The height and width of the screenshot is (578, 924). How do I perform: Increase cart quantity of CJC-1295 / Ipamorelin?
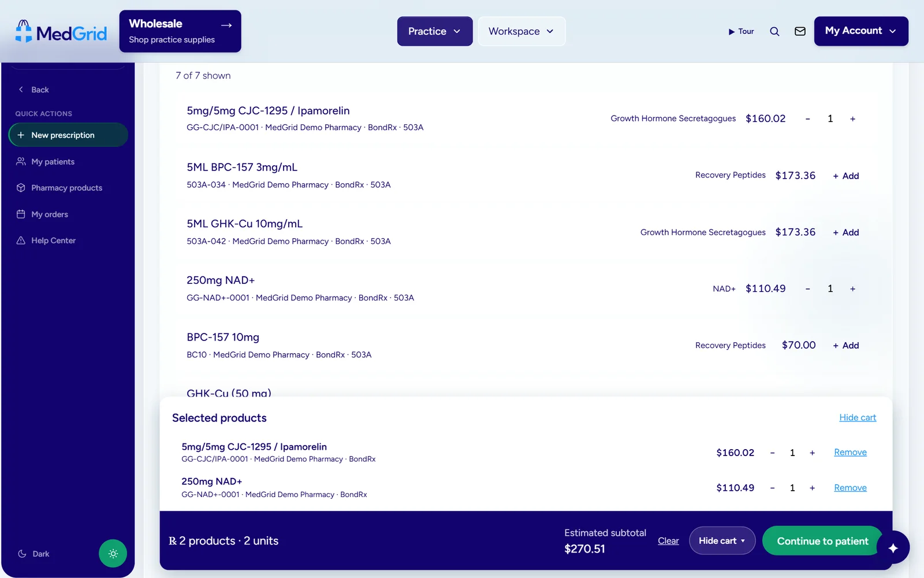point(812,453)
